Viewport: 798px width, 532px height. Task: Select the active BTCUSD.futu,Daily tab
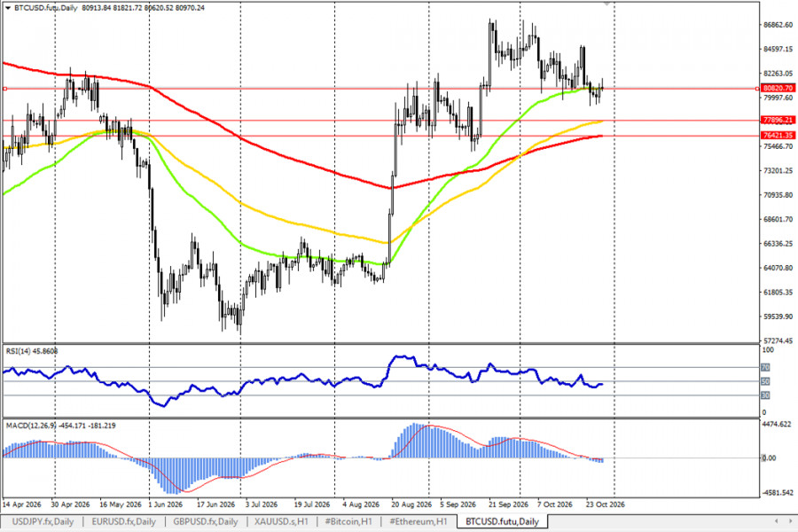(502, 521)
